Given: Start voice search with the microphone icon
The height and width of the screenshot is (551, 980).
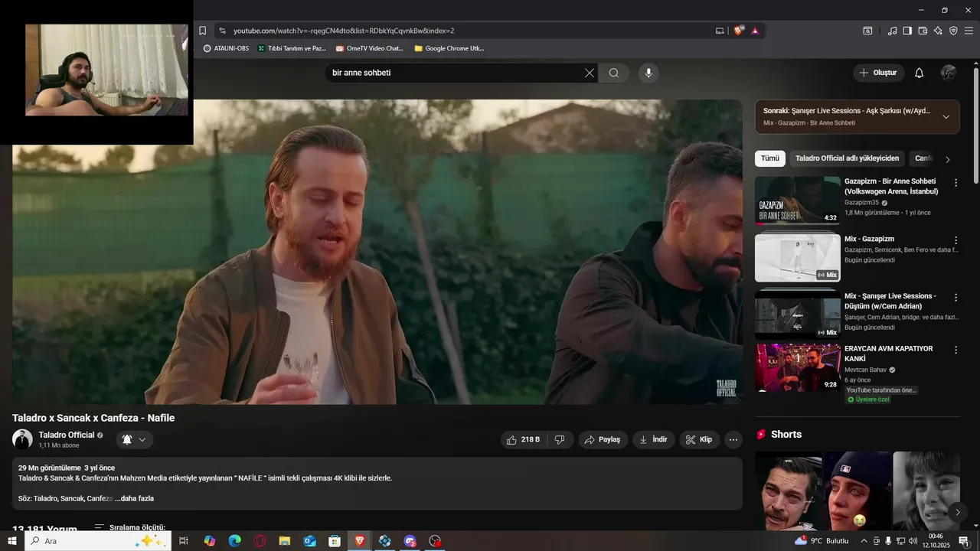Looking at the screenshot, I should tap(648, 73).
